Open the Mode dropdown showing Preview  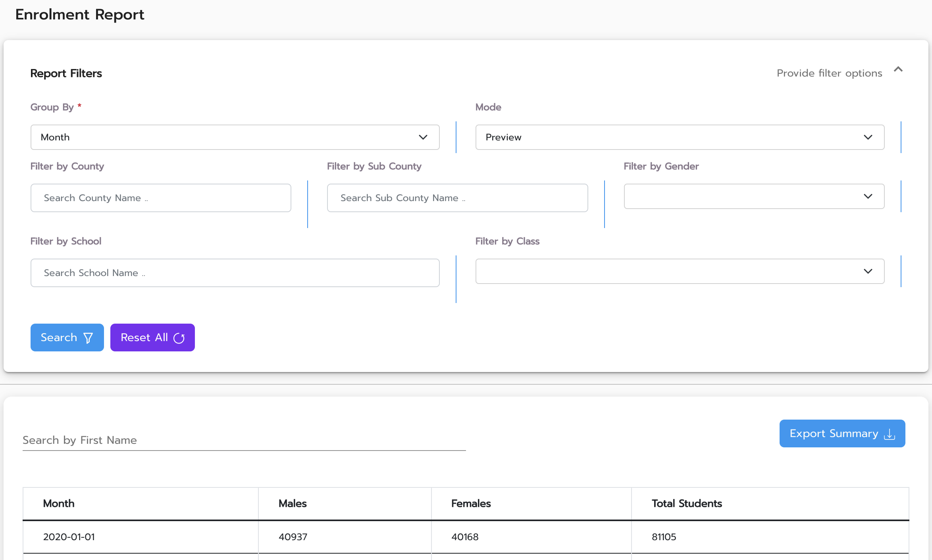pos(680,137)
